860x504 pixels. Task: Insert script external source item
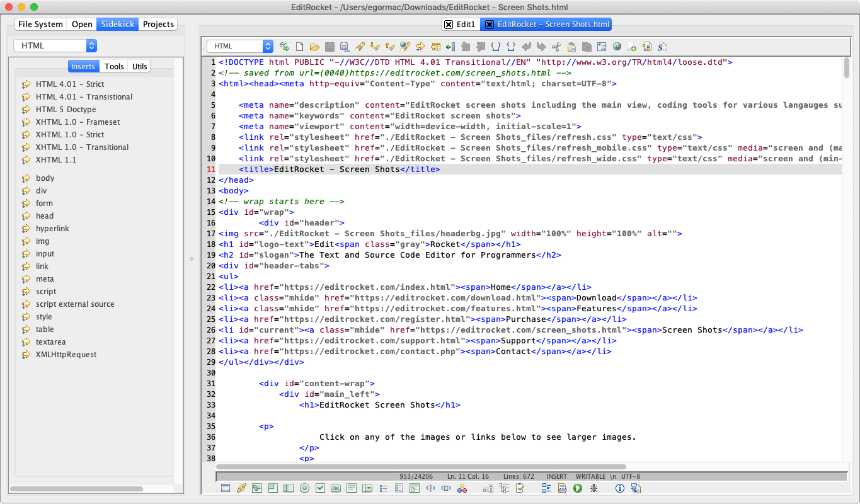(75, 304)
